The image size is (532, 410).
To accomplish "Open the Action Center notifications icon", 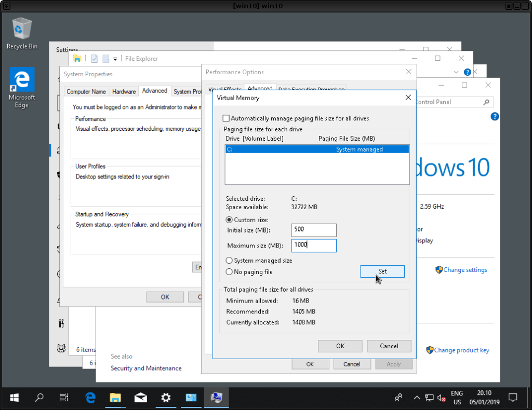I will [513, 398].
